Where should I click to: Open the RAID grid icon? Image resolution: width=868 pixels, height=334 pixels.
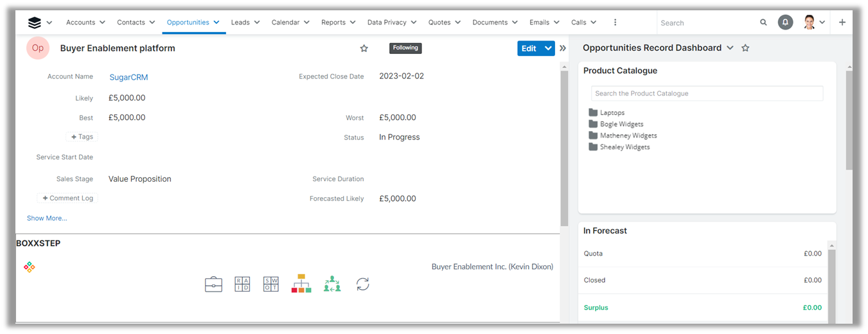[242, 284]
